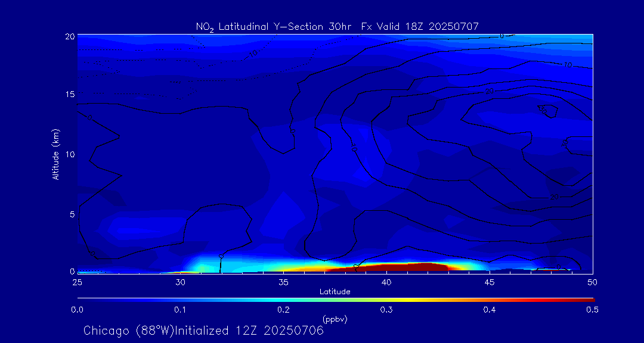
Task: Click altitude axis tick label "20"
Action: [70, 36]
